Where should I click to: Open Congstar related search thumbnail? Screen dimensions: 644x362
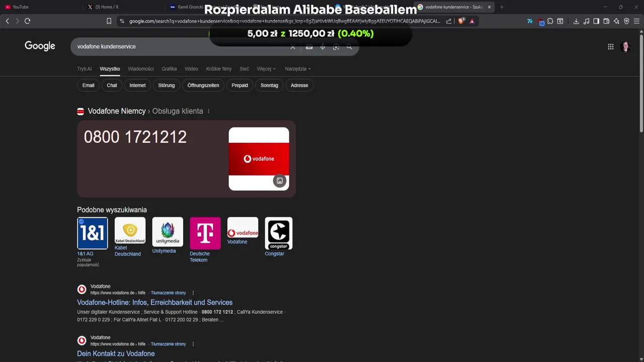click(x=279, y=233)
